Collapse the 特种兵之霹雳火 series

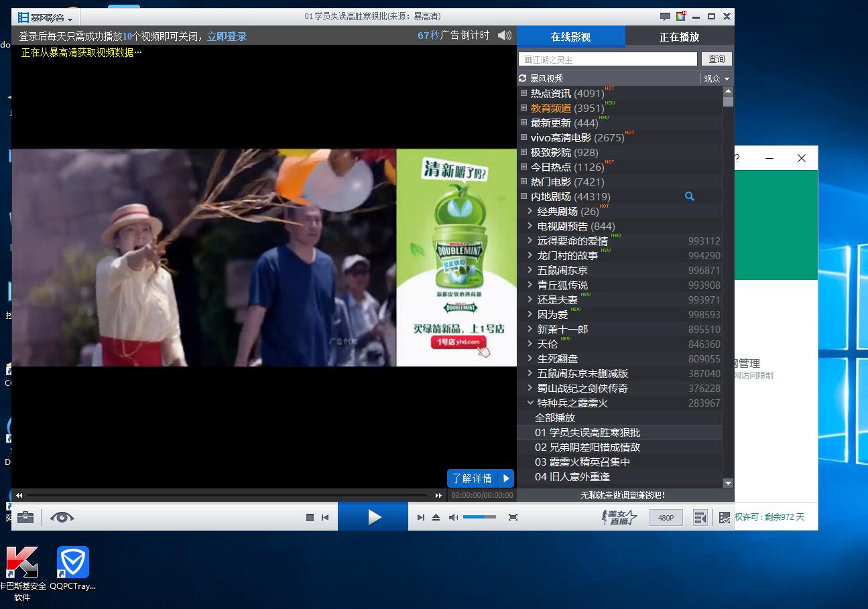pos(530,403)
